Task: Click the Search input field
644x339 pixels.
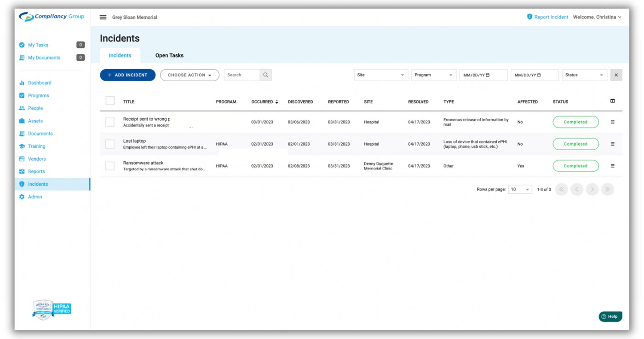Action: [x=242, y=75]
